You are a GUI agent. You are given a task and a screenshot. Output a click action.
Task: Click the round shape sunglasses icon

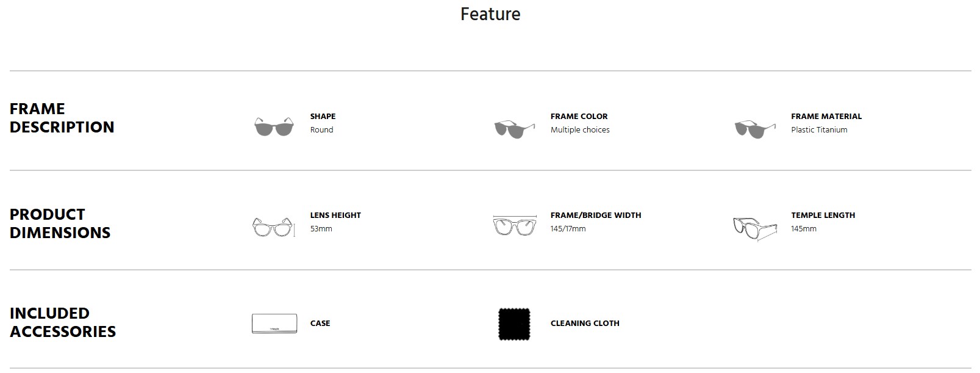point(274,126)
